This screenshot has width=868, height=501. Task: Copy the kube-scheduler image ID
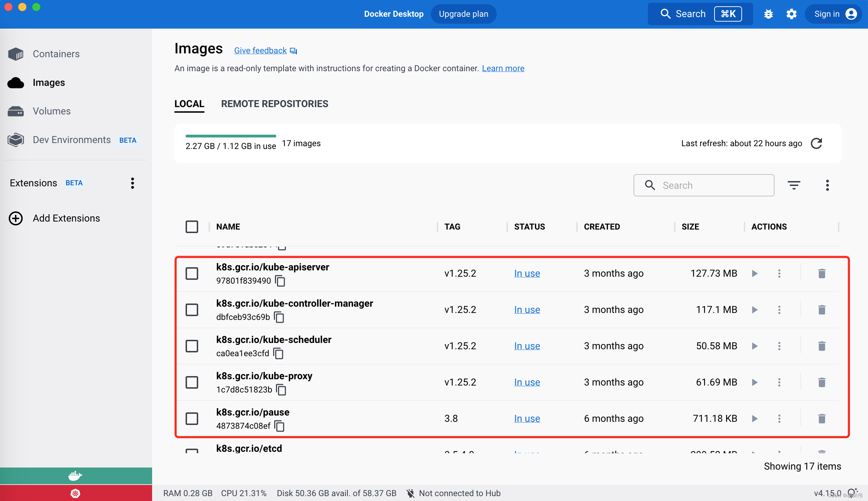(278, 353)
